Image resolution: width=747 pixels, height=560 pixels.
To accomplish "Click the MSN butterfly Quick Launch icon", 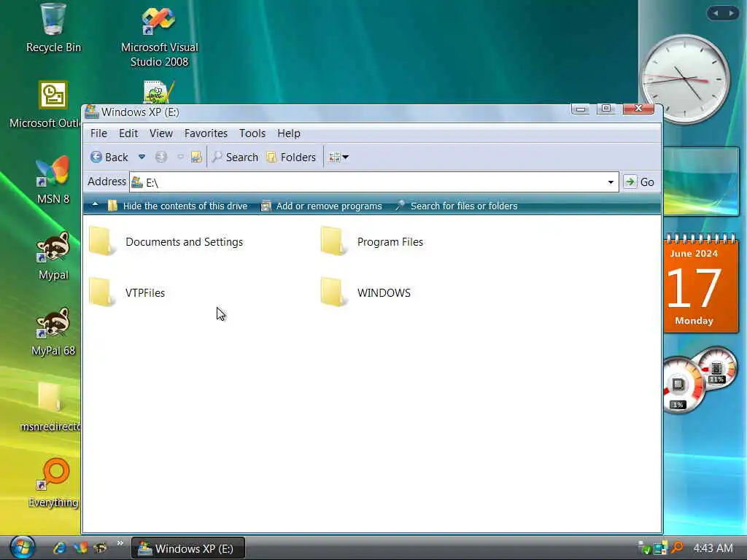I will pos(80,548).
